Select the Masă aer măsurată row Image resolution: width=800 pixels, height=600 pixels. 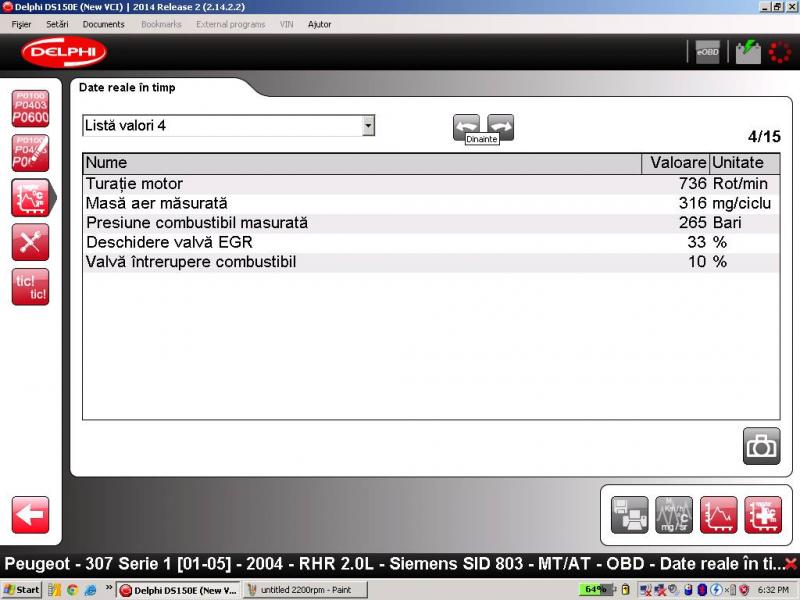tap(431, 203)
